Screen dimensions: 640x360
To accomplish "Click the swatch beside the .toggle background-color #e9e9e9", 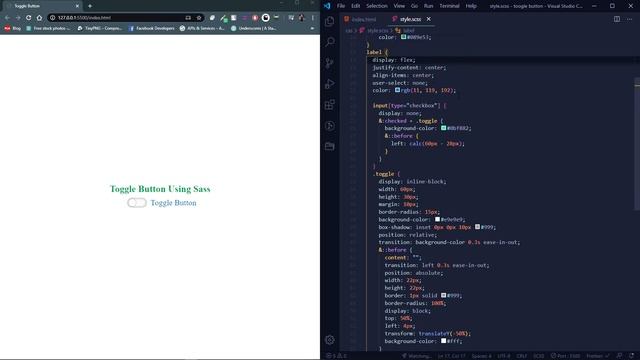I will coord(438,219).
